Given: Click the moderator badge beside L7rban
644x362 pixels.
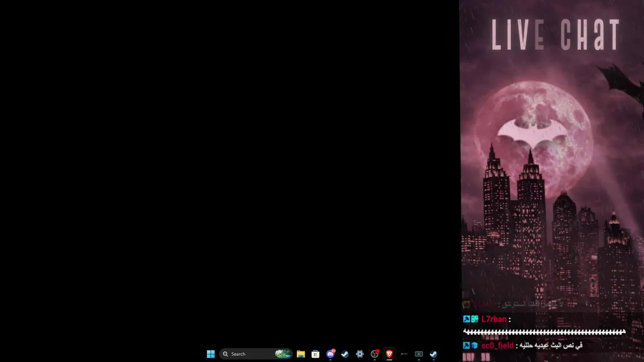Looking at the screenshot, I should 466,319.
